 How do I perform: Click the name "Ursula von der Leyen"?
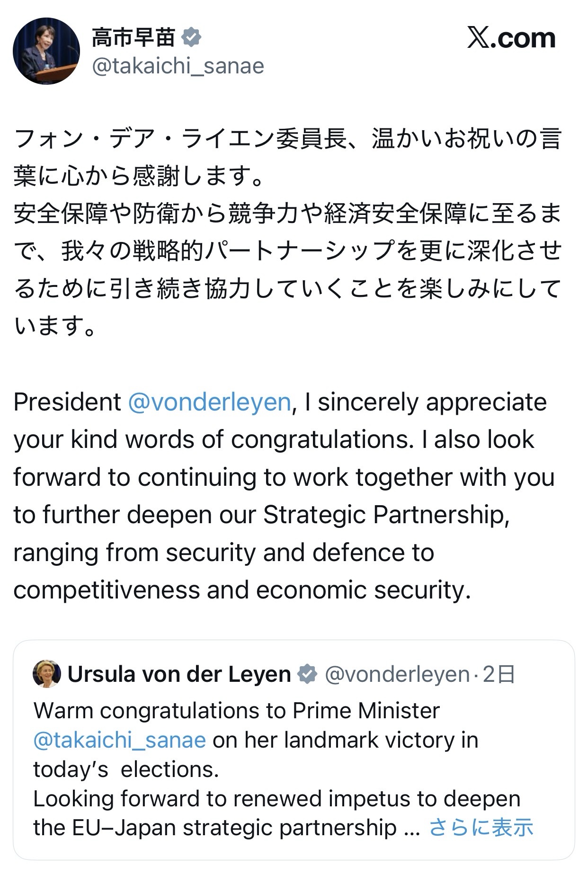(179, 674)
